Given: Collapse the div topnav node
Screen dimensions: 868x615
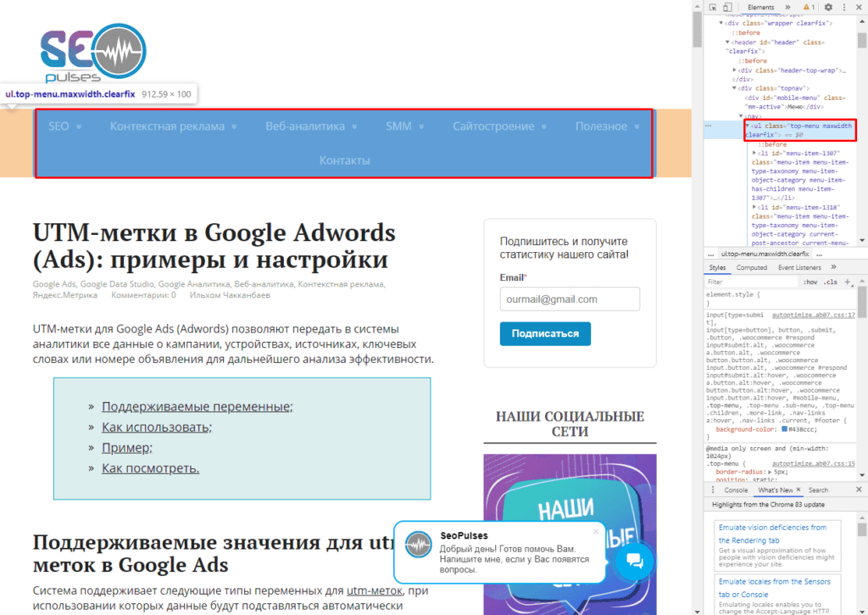Looking at the screenshot, I should pos(734,88).
